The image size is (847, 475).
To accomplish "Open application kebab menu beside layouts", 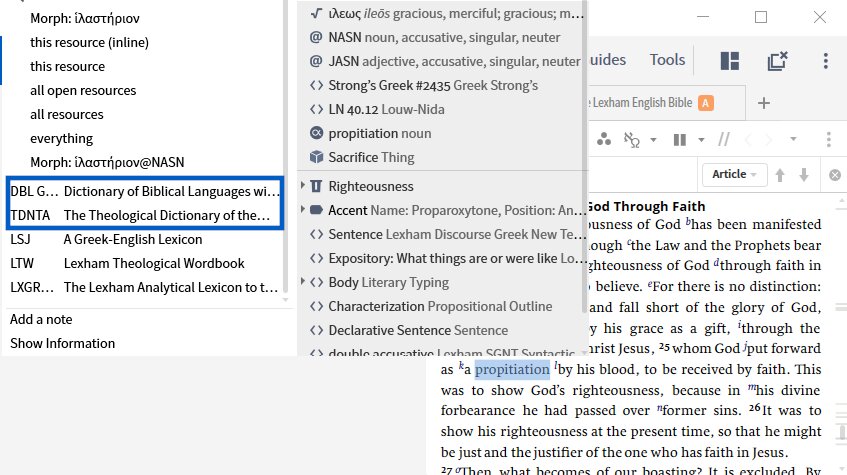I will click(x=825, y=61).
